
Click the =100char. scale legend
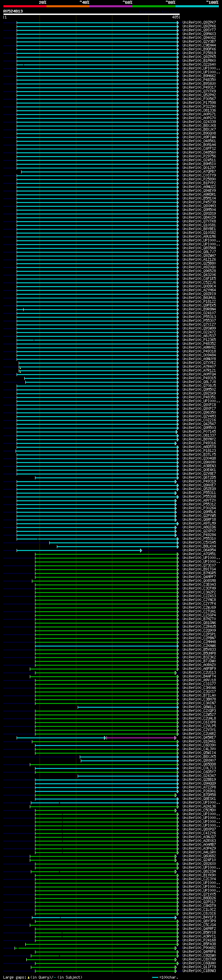pos(165,977)
